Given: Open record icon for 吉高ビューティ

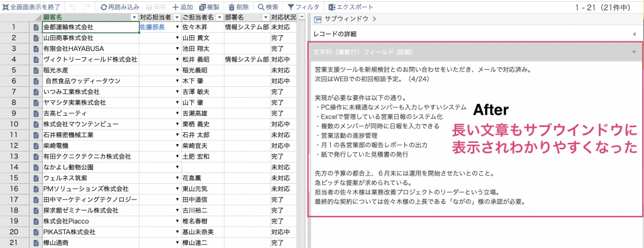Looking at the screenshot, I should 36,113.
